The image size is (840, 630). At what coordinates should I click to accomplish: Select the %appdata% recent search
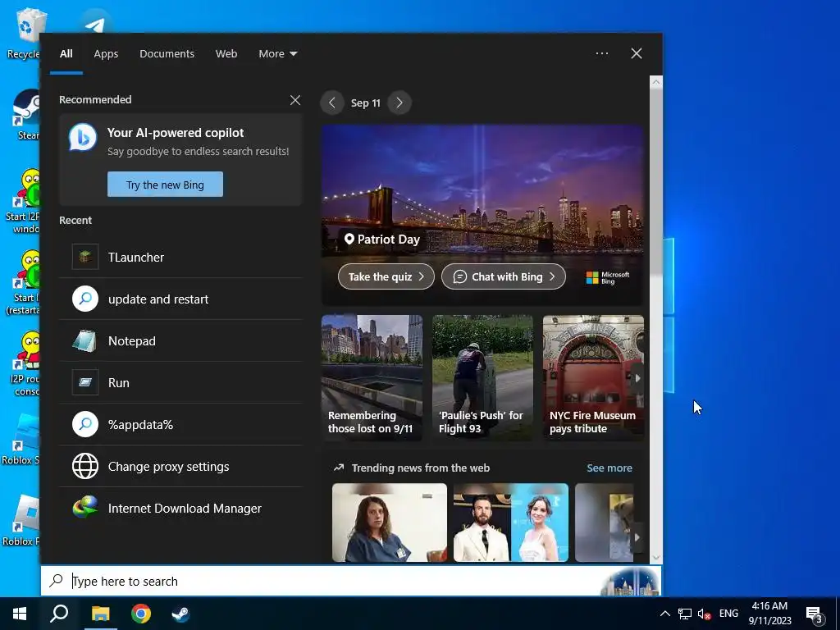point(181,424)
